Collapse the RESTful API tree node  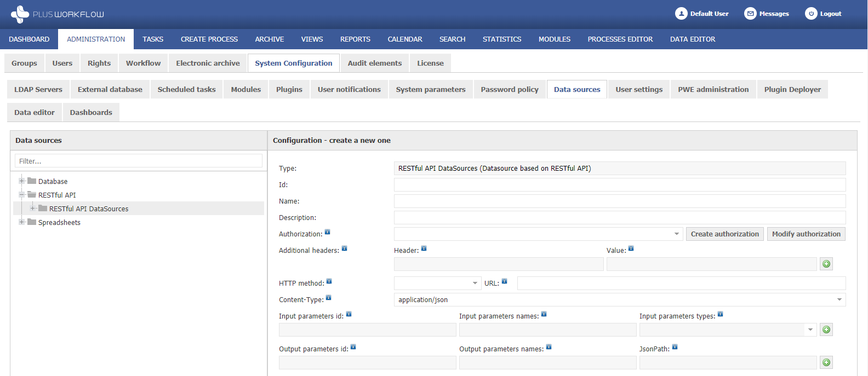[22, 195]
